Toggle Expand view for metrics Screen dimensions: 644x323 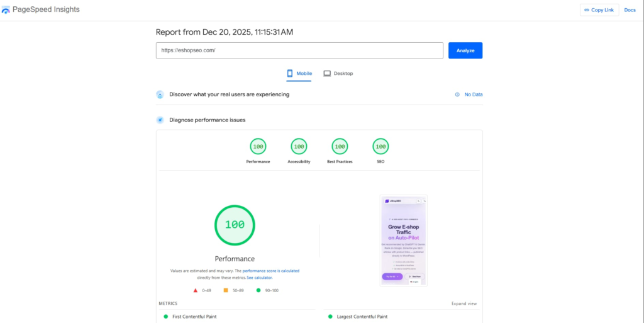(464, 303)
